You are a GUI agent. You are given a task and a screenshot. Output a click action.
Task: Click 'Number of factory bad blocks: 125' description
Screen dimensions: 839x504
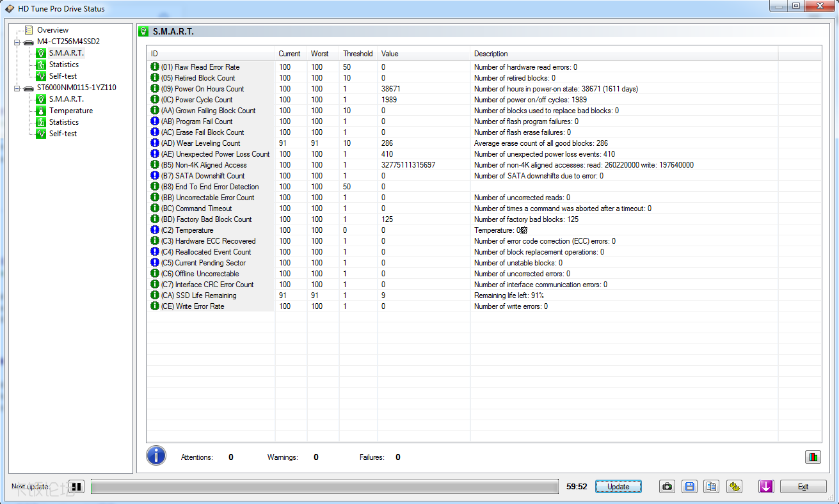coord(526,219)
